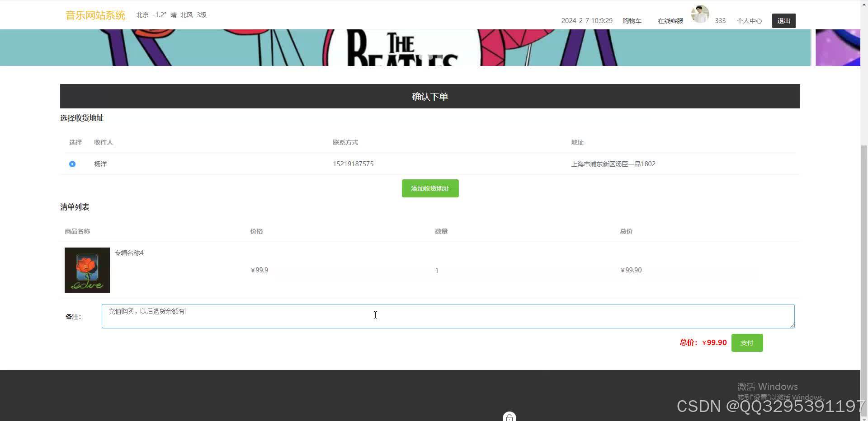This screenshot has width=868, height=421.
Task: Click the 音乐网站系统 site title
Action: (95, 15)
